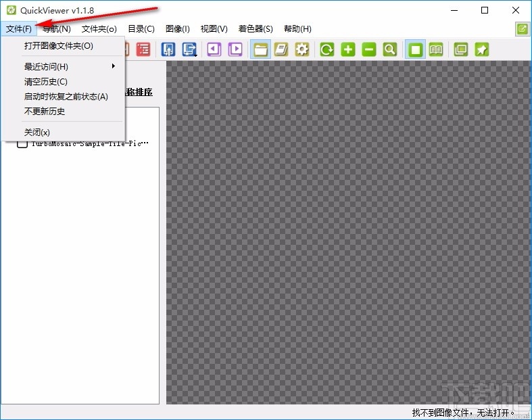Maximize the QuickViewer window
532x420 pixels.
click(485, 10)
